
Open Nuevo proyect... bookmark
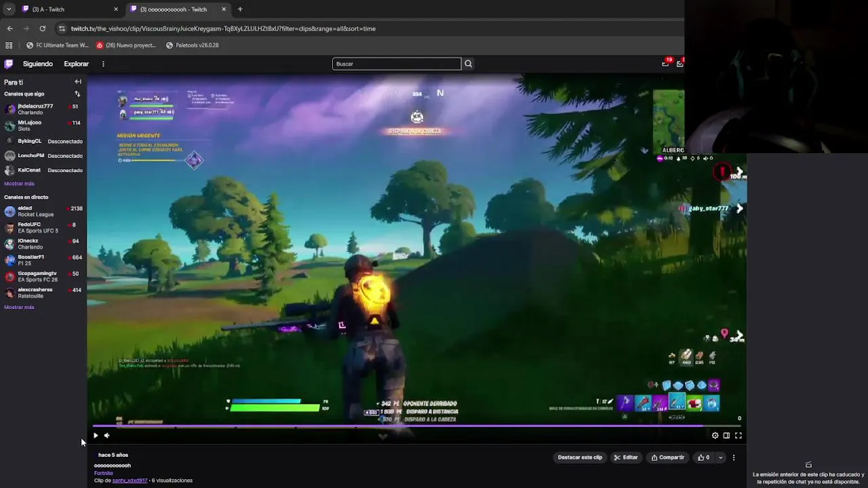tap(126, 45)
